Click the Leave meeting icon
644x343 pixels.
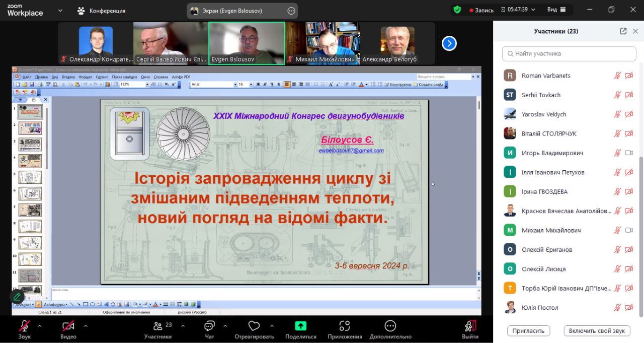tap(470, 326)
